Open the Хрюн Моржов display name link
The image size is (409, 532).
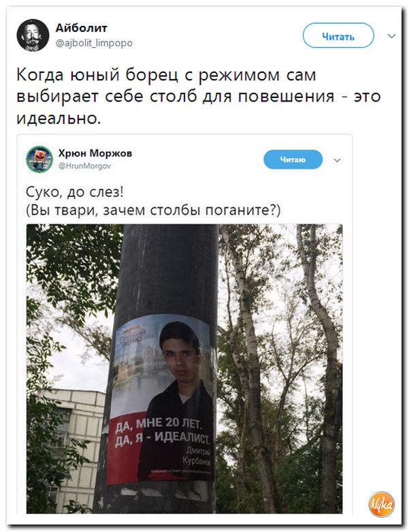coord(95,153)
